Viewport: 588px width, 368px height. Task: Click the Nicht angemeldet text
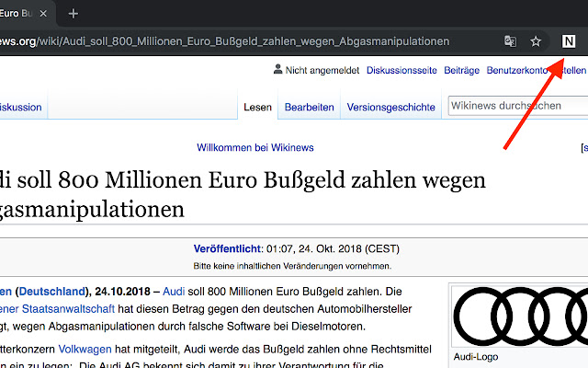point(322,70)
